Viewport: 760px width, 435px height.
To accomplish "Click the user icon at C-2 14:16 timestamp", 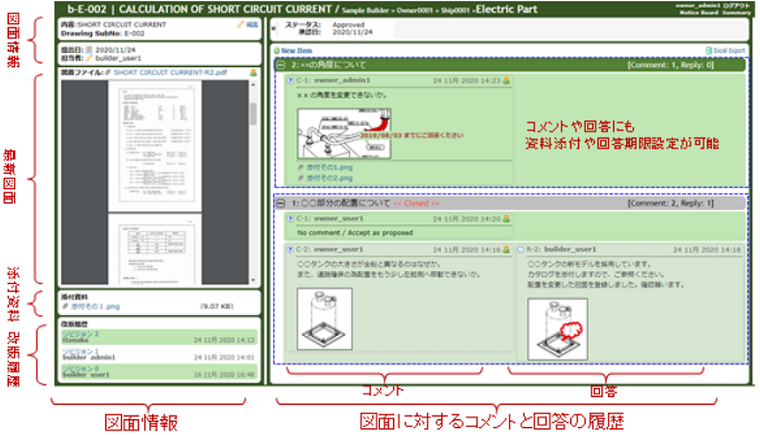I will pos(507,250).
